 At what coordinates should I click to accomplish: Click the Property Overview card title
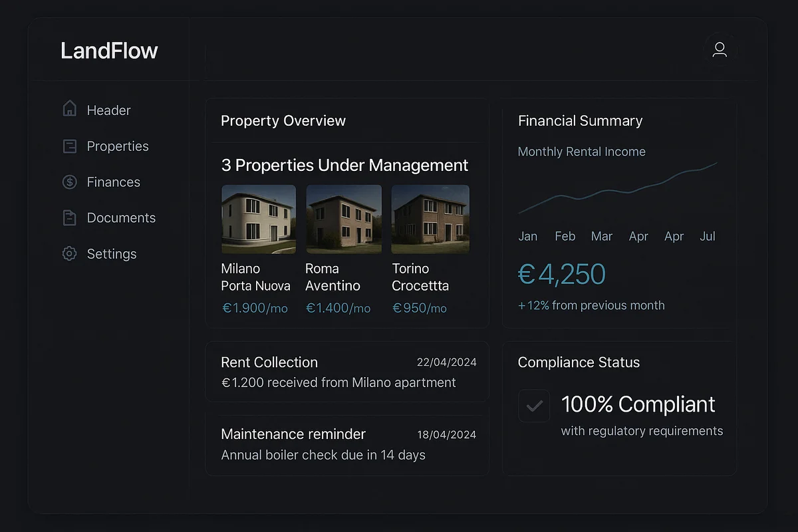pyautogui.click(x=283, y=121)
